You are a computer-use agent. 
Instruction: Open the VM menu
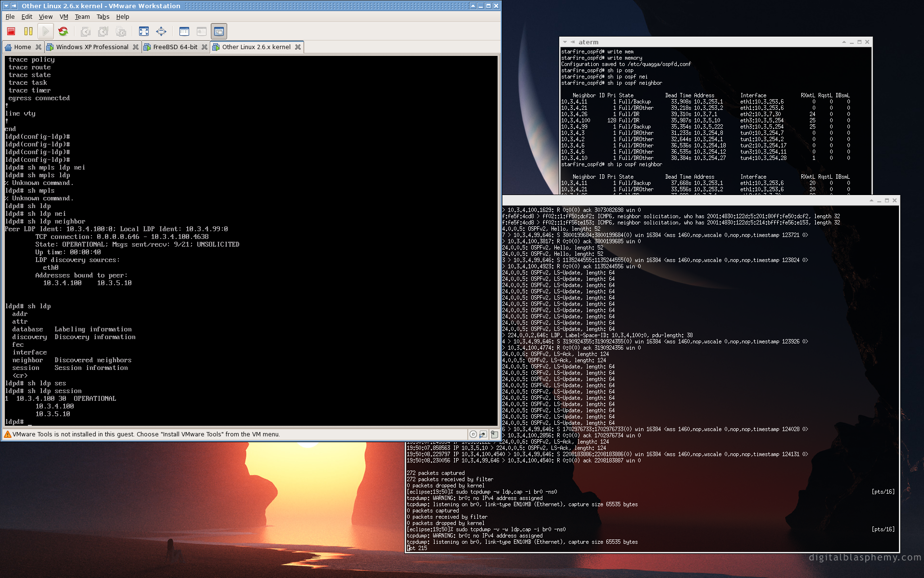coord(64,16)
